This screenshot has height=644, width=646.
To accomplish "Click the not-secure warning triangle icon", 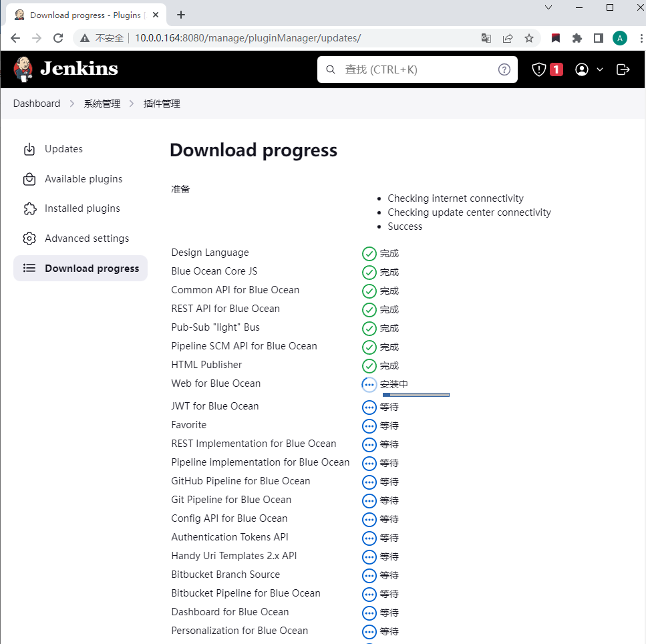I will point(85,38).
